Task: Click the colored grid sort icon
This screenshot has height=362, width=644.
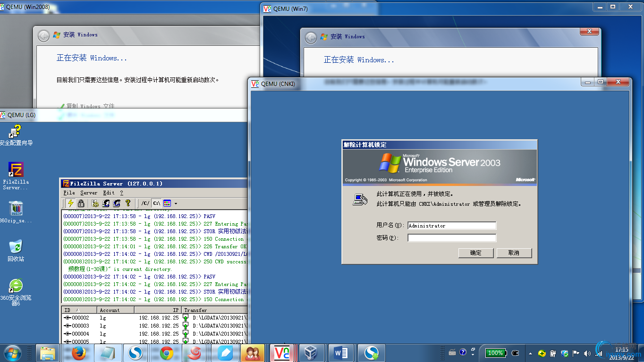Action: tap(167, 203)
